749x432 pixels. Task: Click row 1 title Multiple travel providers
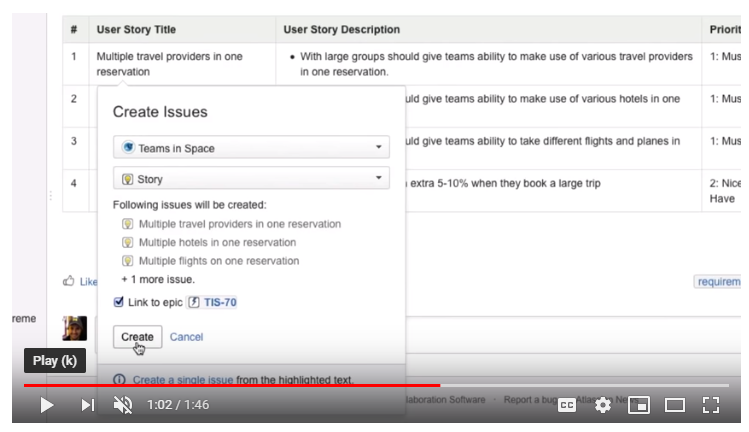click(x=170, y=64)
